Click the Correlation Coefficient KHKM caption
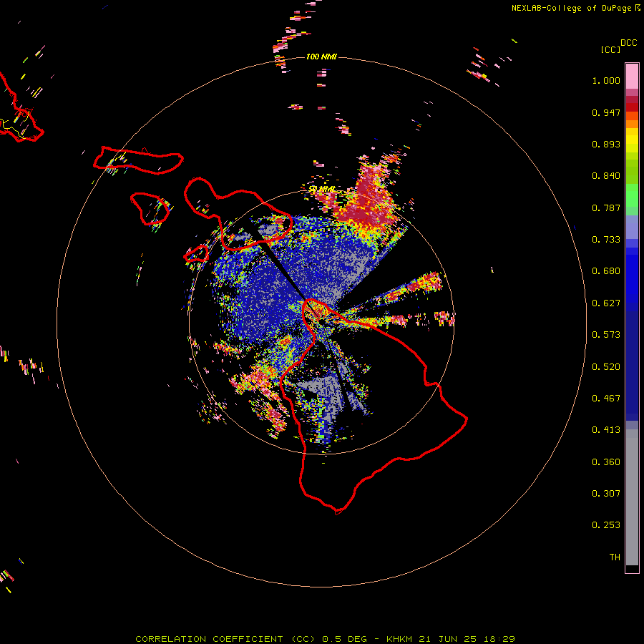The width and height of the screenshot is (644, 644). [x=325, y=639]
